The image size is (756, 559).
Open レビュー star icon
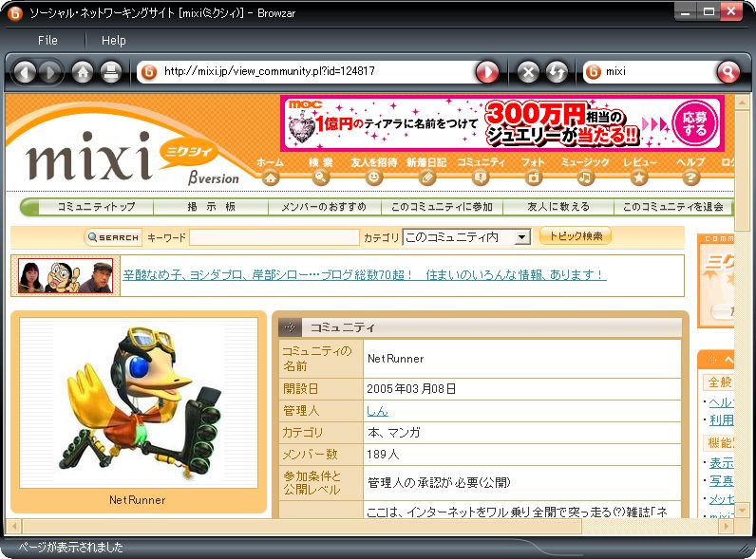pos(639,177)
